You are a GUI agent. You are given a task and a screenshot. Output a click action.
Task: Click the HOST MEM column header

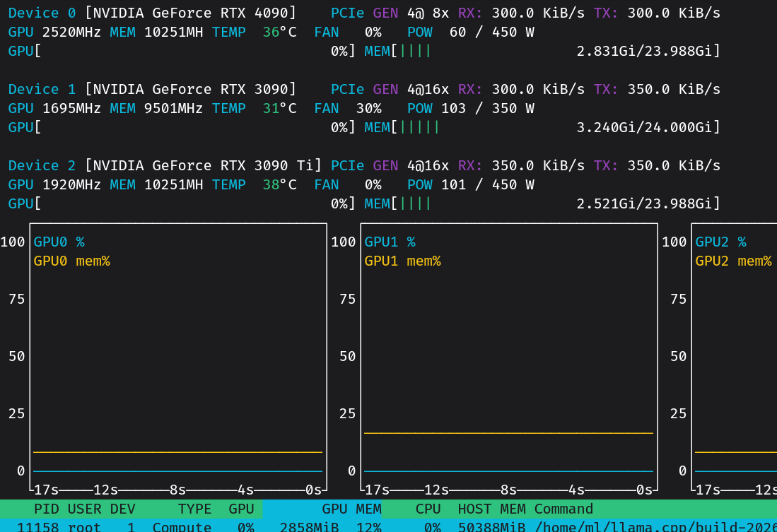pyautogui.click(x=491, y=509)
